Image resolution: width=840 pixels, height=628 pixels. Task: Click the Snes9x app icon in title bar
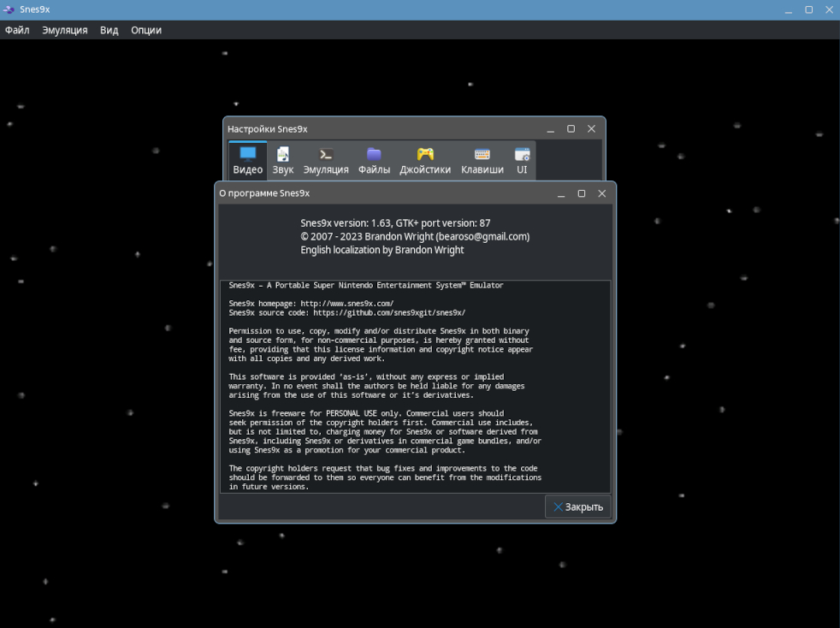pos(9,9)
